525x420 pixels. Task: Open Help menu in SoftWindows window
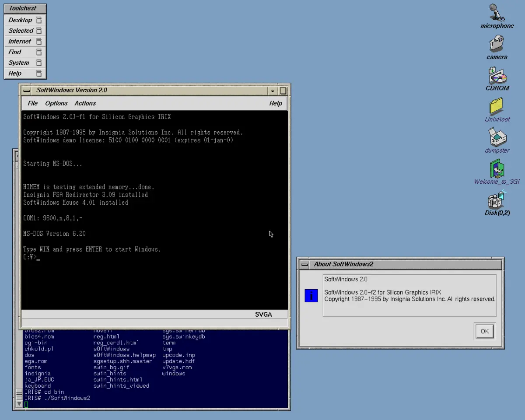point(276,103)
